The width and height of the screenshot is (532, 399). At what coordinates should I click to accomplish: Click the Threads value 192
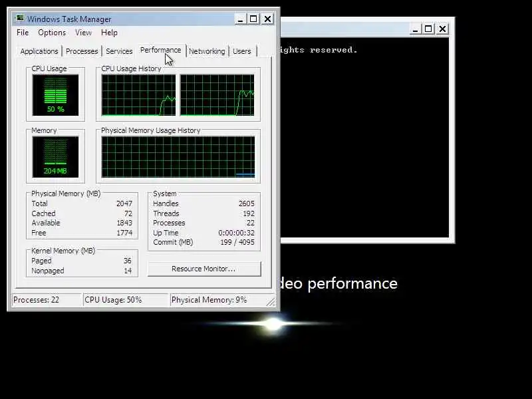click(x=249, y=213)
